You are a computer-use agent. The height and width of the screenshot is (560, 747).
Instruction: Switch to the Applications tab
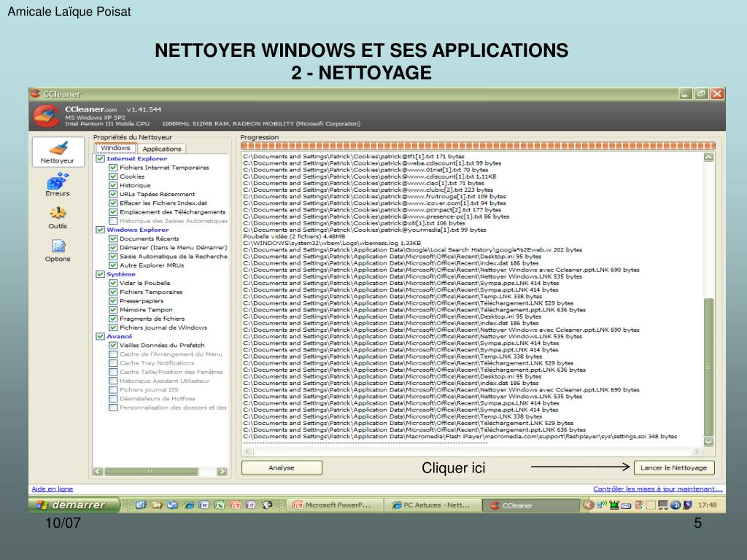162,149
